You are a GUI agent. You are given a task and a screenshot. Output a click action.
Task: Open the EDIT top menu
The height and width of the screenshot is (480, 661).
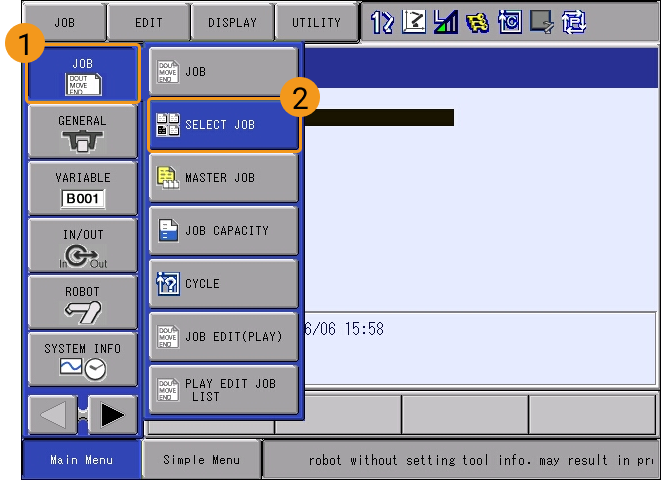(148, 22)
